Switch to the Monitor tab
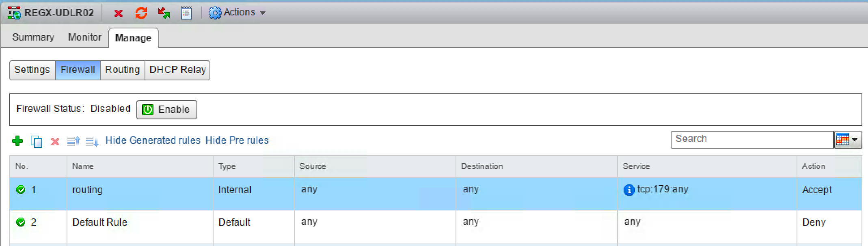 click(84, 37)
